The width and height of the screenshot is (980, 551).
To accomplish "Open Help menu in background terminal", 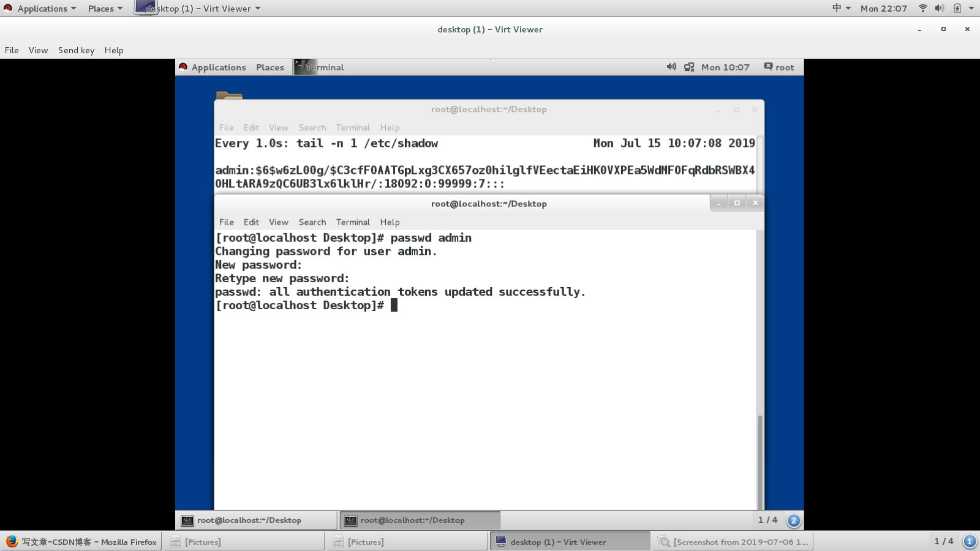I will 390,127.
